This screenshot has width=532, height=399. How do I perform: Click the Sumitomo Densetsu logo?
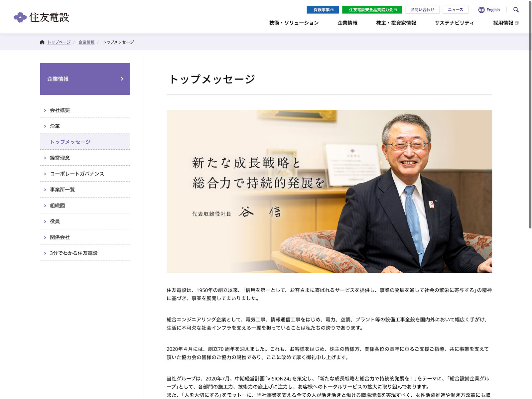pyautogui.click(x=42, y=17)
